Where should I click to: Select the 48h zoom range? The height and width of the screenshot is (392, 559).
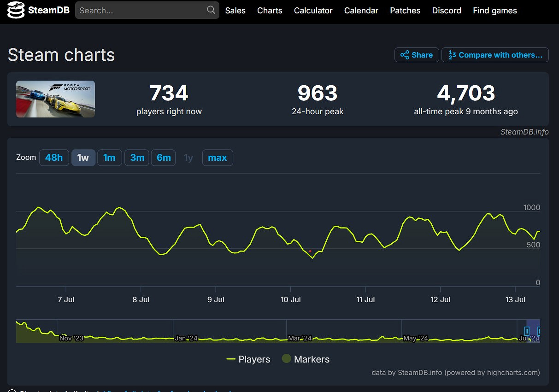(54, 158)
